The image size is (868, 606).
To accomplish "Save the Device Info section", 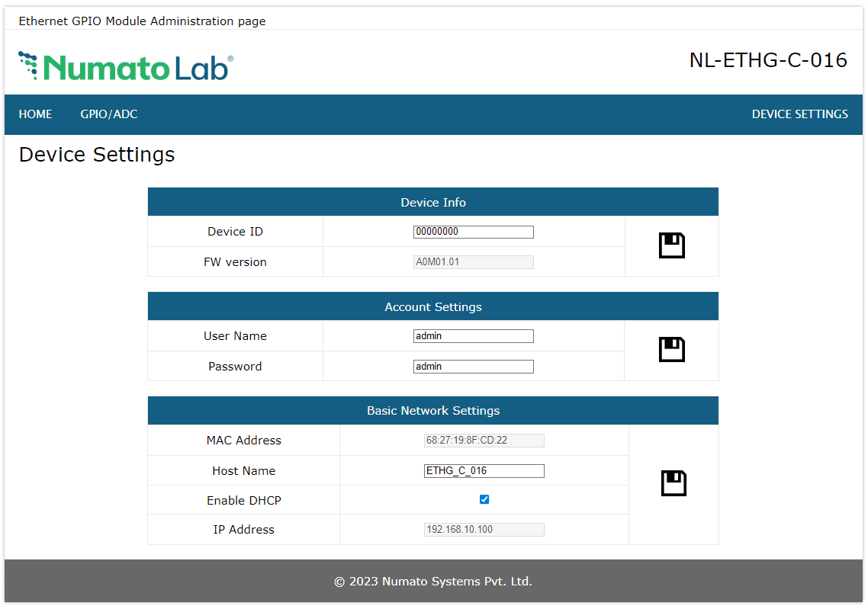I will (671, 245).
